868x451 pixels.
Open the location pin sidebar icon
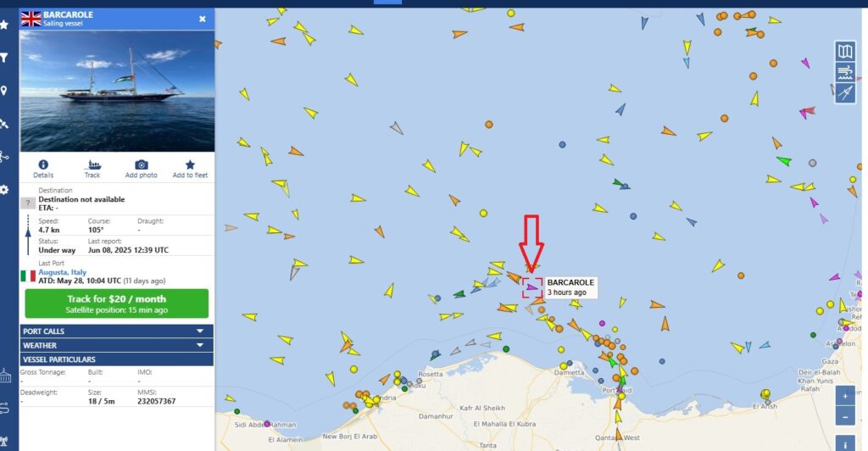point(4,91)
